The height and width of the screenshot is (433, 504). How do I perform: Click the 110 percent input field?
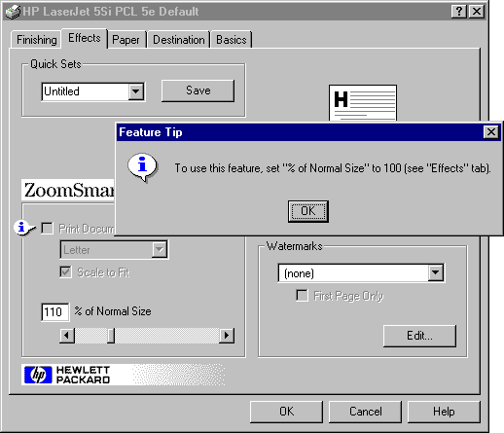[54, 312]
